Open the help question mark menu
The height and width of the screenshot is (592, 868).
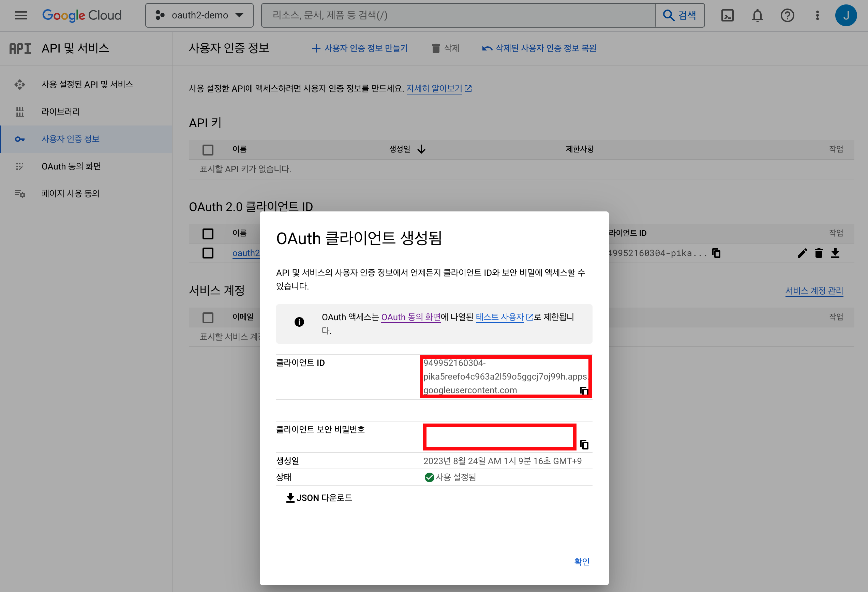787,15
